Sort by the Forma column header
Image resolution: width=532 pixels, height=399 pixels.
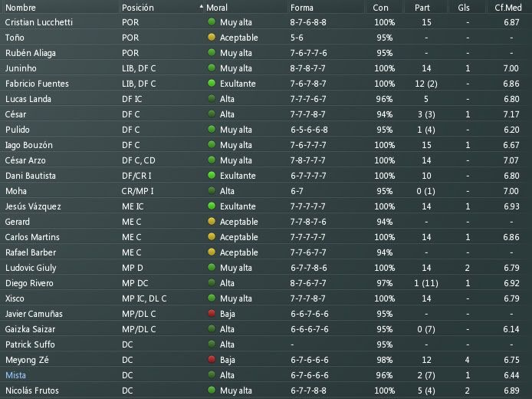(x=301, y=8)
